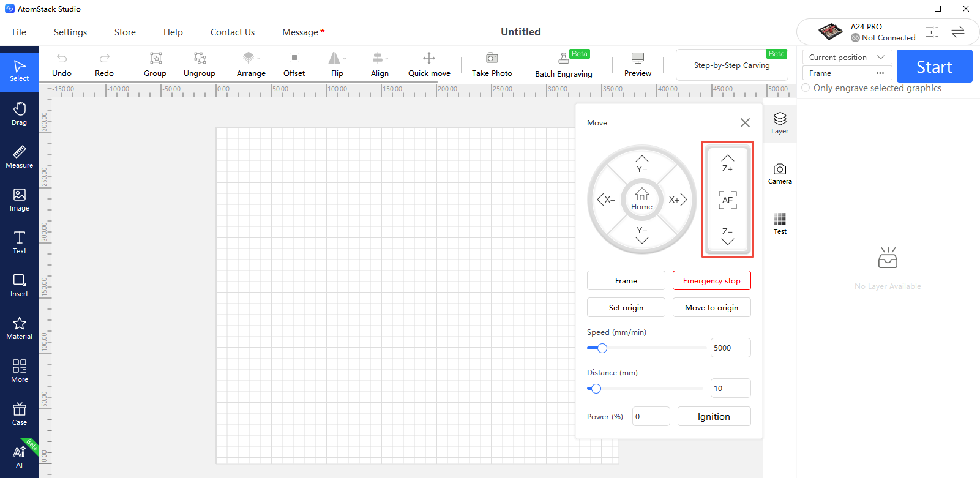Expand the Current position dropdown
980x478 pixels.
[847, 57]
